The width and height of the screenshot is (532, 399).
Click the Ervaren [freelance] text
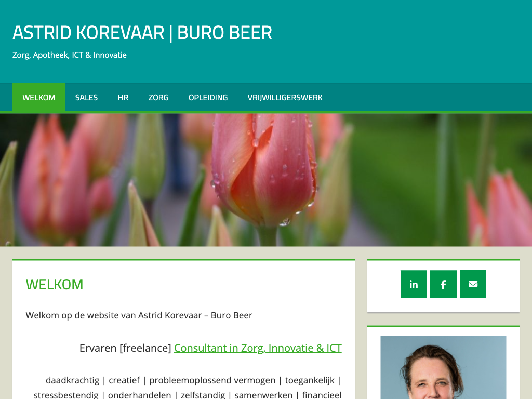tap(125, 348)
